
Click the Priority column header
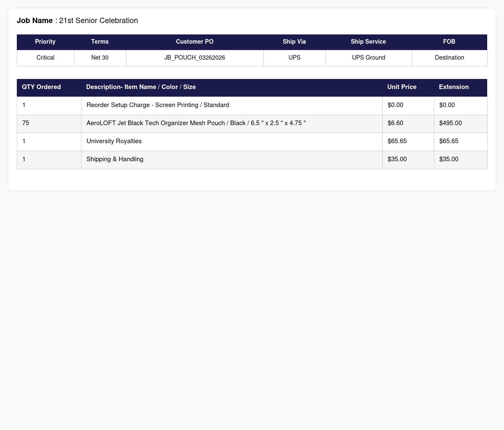[x=45, y=42]
